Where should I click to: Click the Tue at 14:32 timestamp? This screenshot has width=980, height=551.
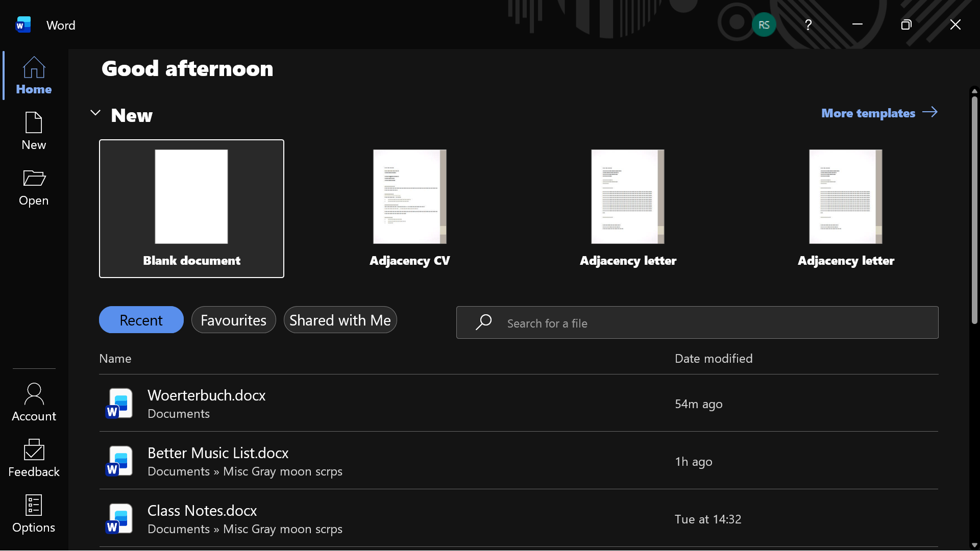pyautogui.click(x=708, y=519)
